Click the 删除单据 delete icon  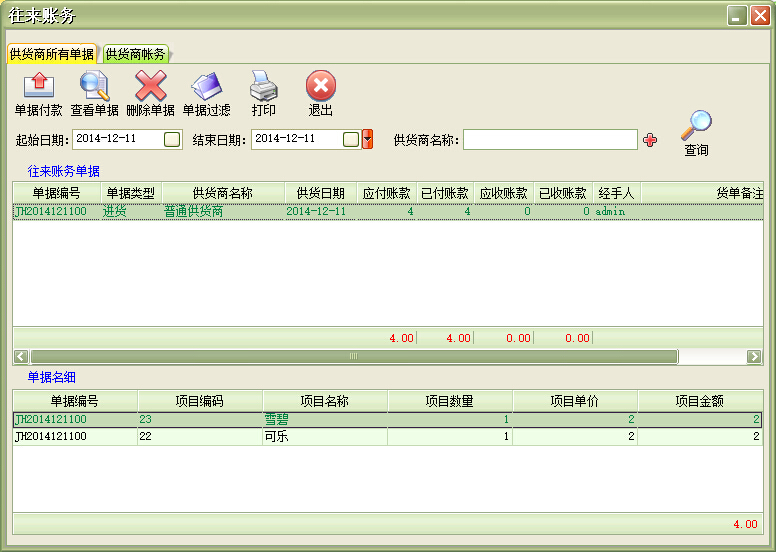click(150, 88)
